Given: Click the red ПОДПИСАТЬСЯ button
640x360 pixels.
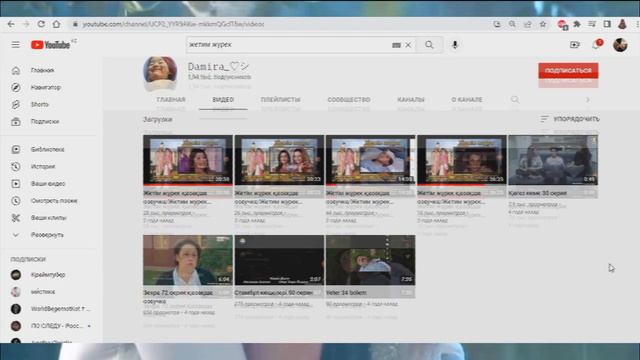Looking at the screenshot, I should 568,71.
